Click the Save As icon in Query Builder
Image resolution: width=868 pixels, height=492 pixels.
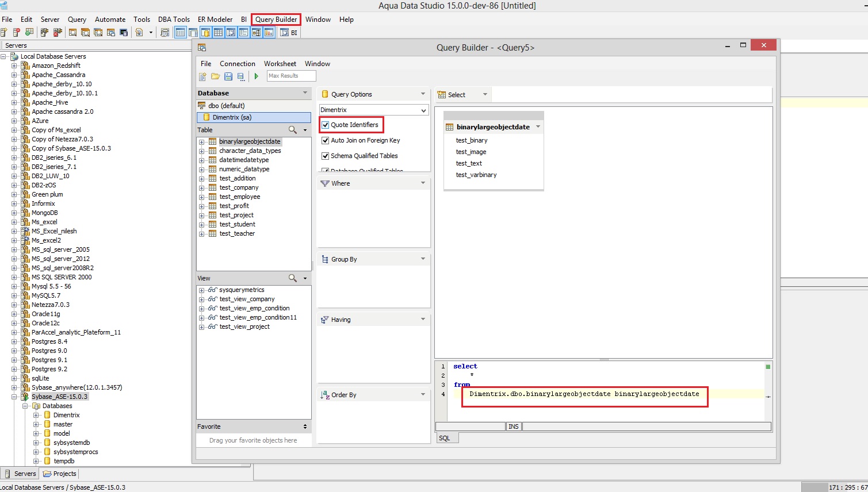pyautogui.click(x=240, y=76)
